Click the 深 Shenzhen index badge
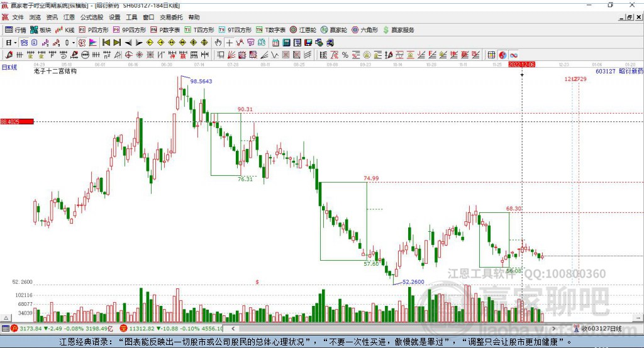The image size is (644, 348). click(124, 329)
